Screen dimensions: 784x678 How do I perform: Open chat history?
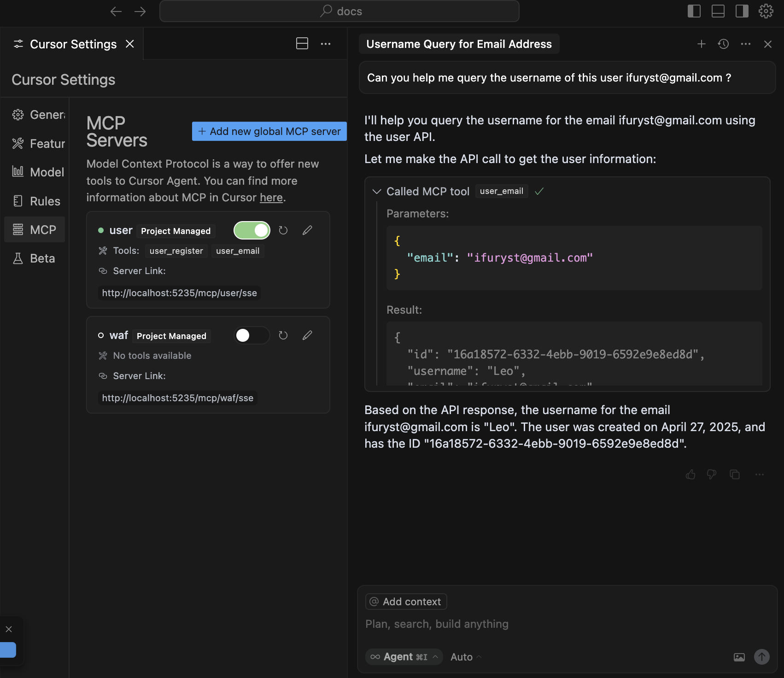(723, 44)
